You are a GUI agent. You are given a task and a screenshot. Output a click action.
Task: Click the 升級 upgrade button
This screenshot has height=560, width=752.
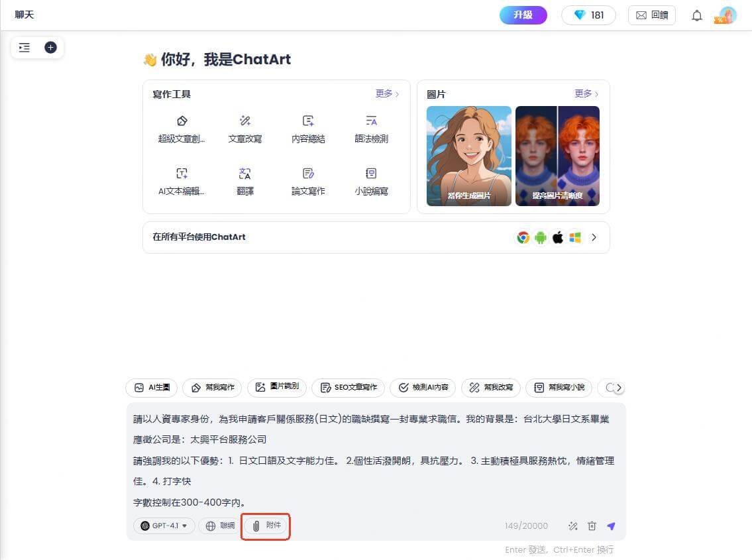523,15
